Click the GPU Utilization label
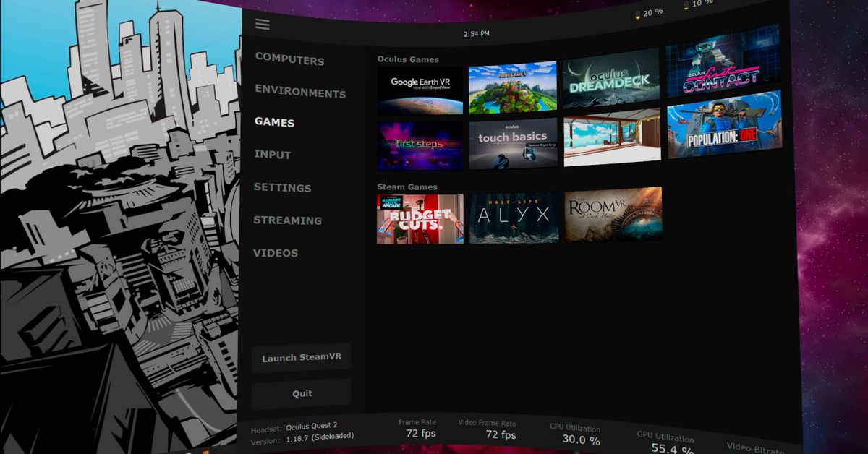 (665, 437)
